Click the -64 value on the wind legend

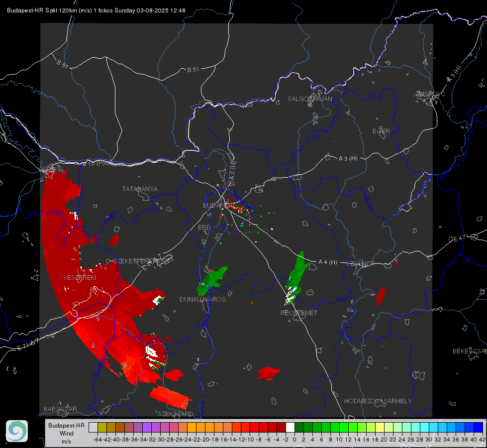pyautogui.click(x=97, y=440)
